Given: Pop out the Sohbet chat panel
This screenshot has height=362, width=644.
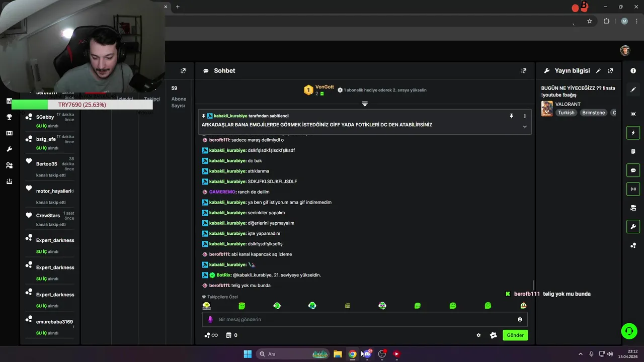Looking at the screenshot, I should 524,71.
